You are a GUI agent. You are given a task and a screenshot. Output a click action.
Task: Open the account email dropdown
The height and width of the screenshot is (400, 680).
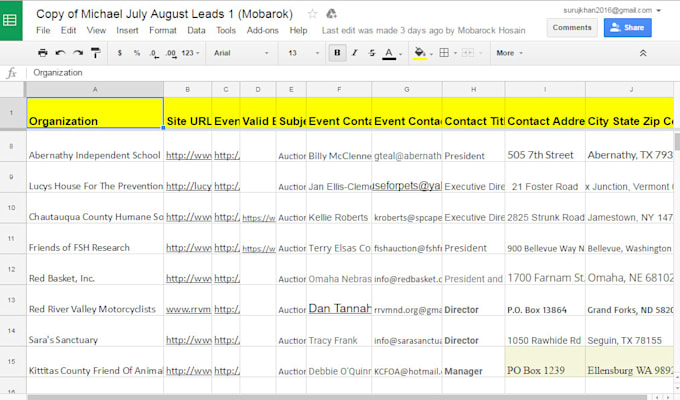(x=612, y=10)
